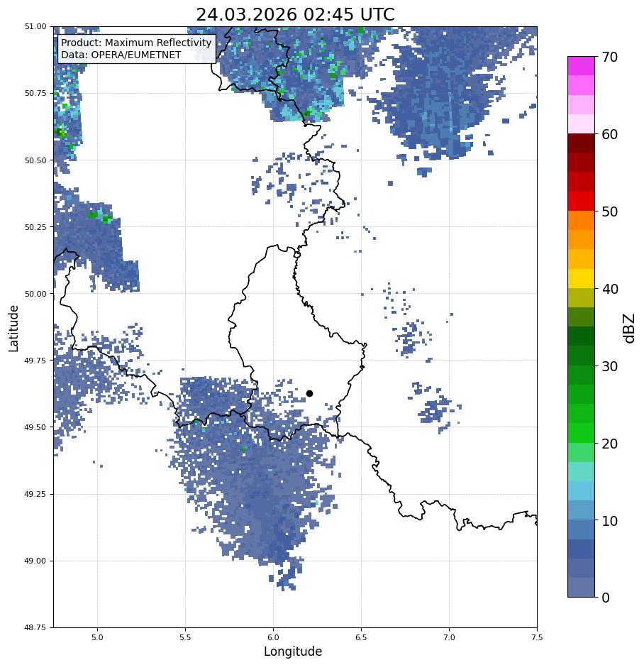Click the latitude tick label 50.50
Viewport: 644px width, 665px height.
(x=35, y=160)
